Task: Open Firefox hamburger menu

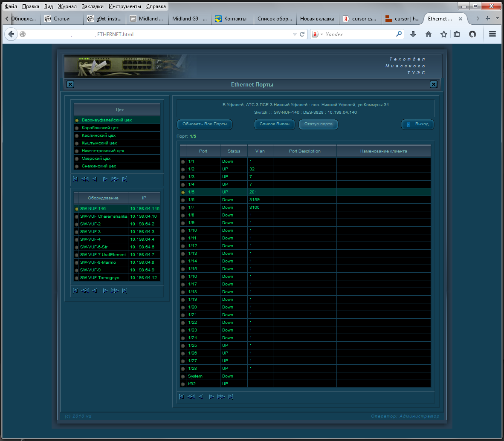Action: tap(492, 35)
